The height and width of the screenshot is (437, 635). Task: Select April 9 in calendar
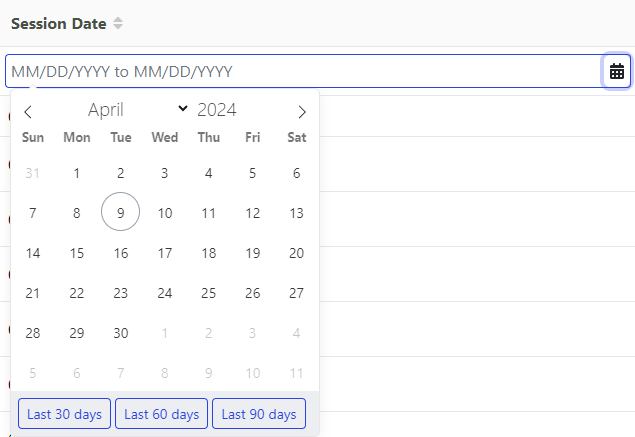(x=121, y=212)
